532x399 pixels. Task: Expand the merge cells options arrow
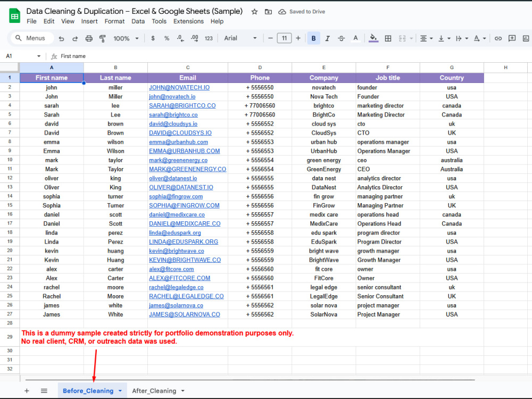(x=411, y=38)
